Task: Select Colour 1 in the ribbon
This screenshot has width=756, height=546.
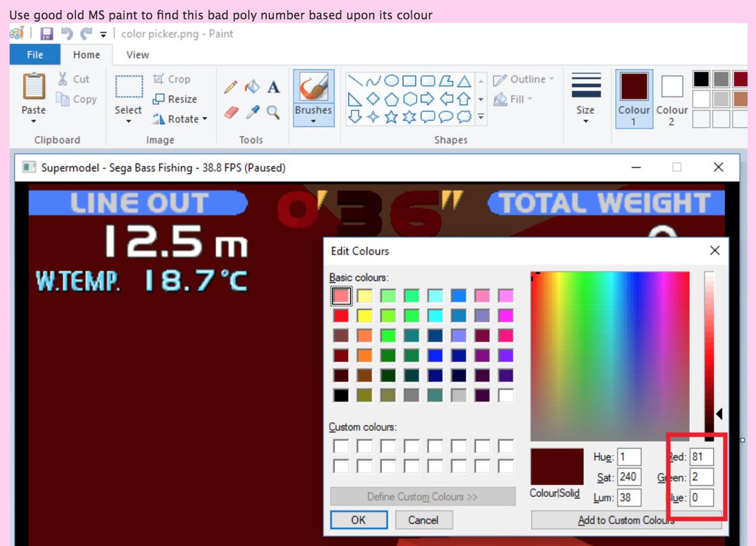Action: (634, 99)
